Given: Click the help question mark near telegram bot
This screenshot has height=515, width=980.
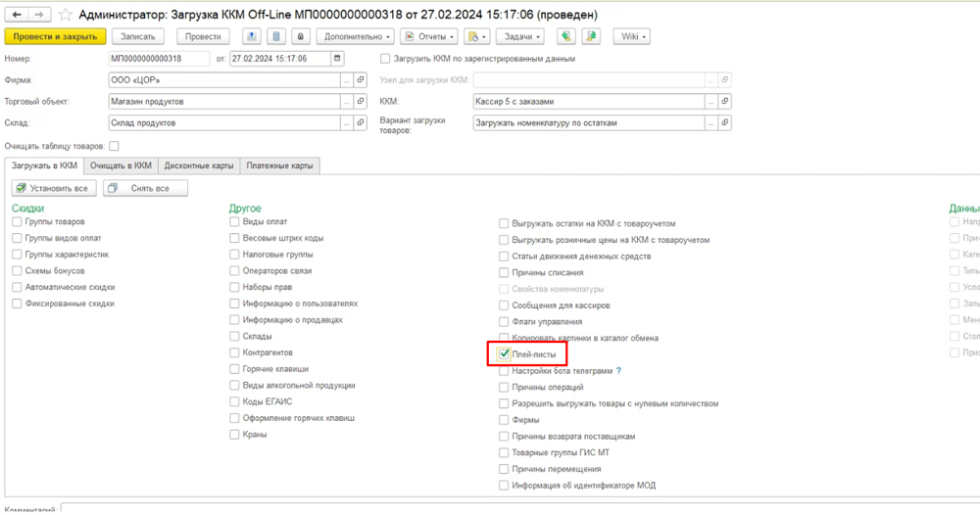Looking at the screenshot, I should click(618, 371).
